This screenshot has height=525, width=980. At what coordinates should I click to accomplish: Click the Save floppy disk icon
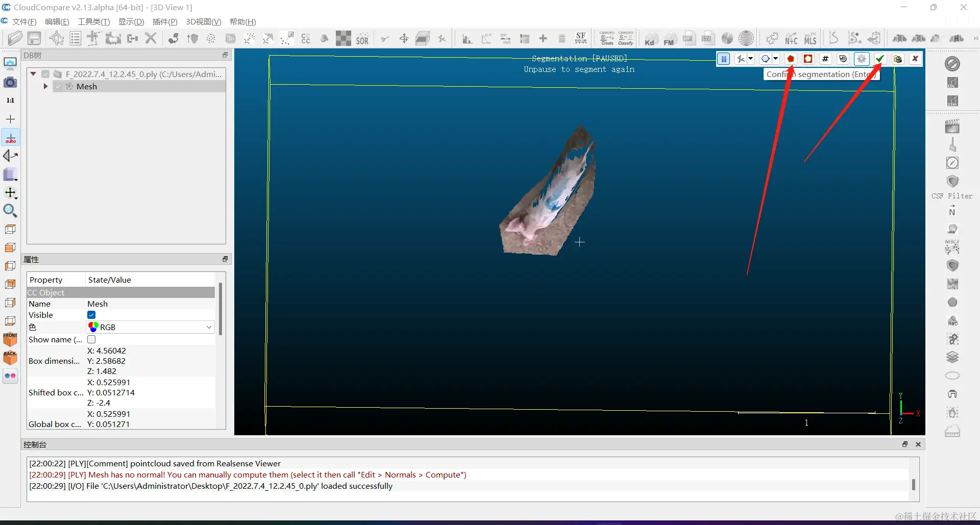pos(34,38)
